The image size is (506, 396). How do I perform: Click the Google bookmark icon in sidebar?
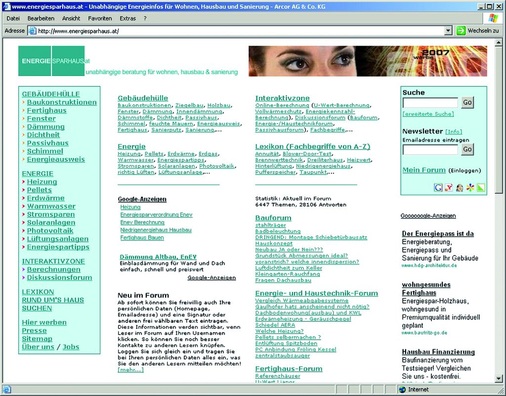click(x=438, y=188)
